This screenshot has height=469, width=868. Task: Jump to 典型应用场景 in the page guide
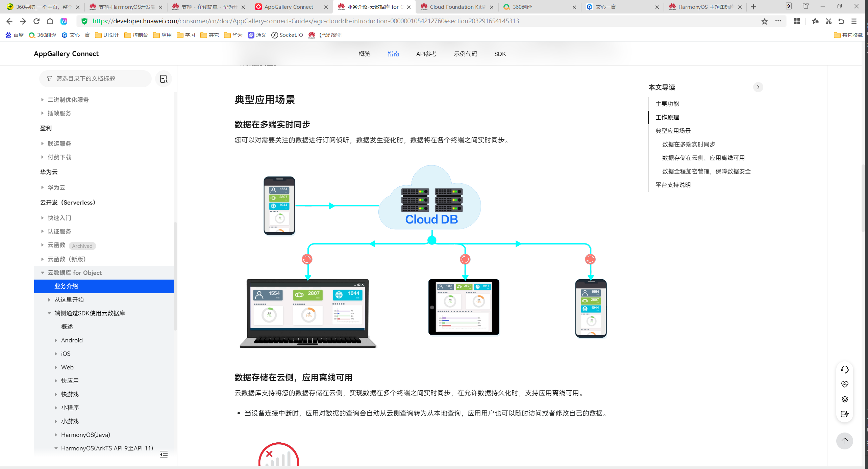click(673, 131)
